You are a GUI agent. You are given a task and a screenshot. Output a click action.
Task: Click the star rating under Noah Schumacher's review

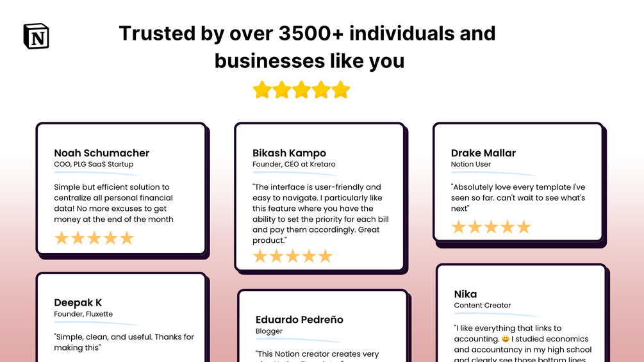click(x=94, y=238)
